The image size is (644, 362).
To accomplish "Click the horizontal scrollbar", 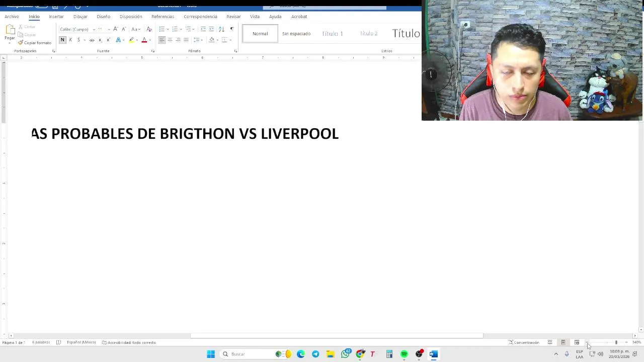I will coord(337,336).
